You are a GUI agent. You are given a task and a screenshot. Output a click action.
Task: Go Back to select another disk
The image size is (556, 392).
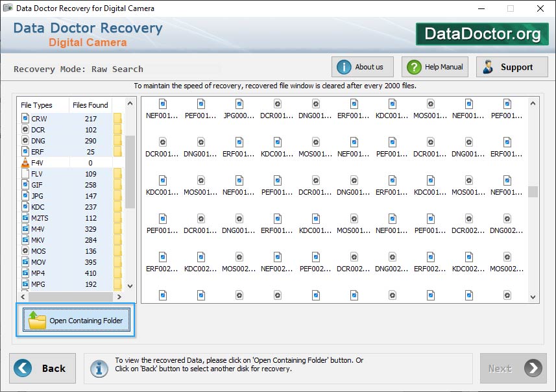point(43,368)
